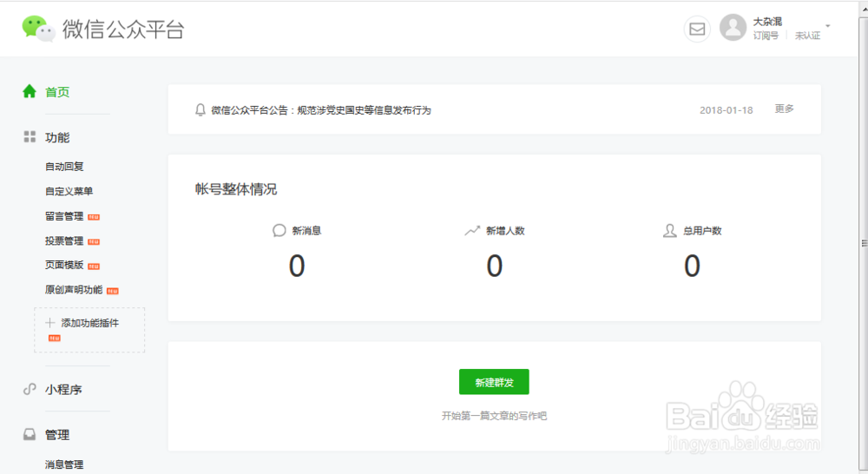Open 原创声明功能 in the sidebar
The height and width of the screenshot is (474, 868).
coord(74,290)
